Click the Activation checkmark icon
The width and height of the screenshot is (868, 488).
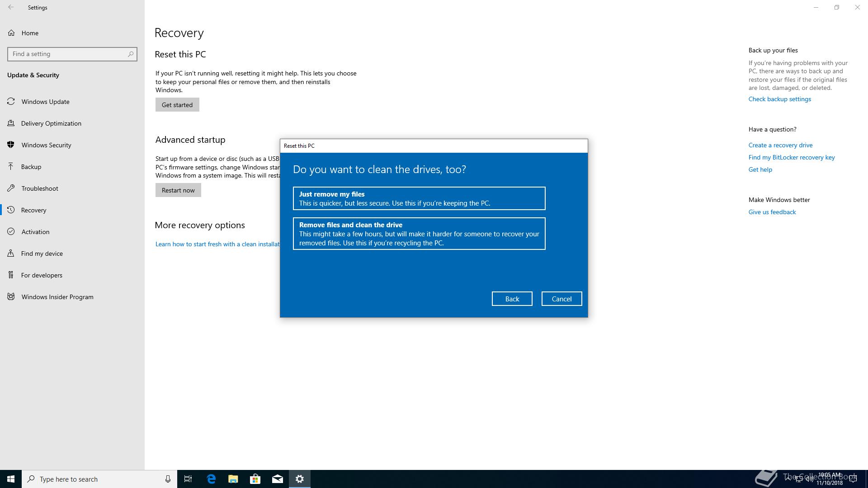11,232
